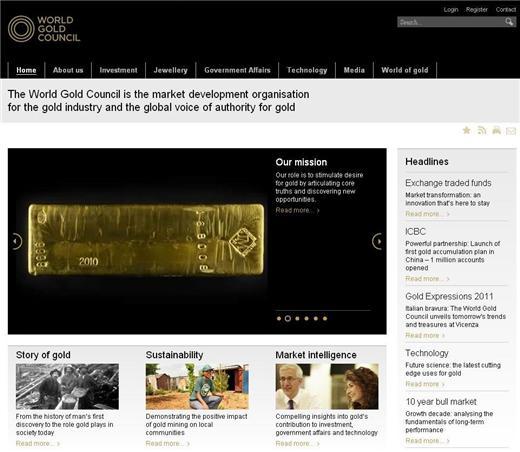Open the Market intelligence heading
The height and width of the screenshot is (452, 520).
pos(316,355)
